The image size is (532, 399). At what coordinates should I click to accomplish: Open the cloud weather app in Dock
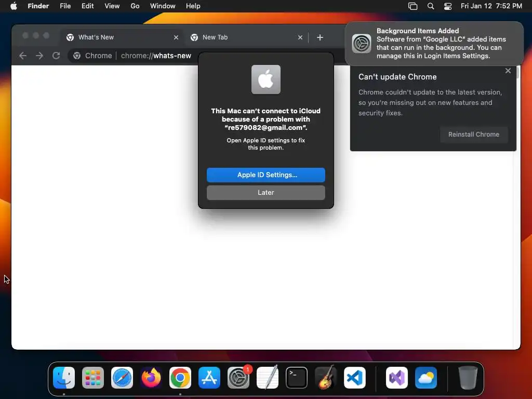pos(426,378)
